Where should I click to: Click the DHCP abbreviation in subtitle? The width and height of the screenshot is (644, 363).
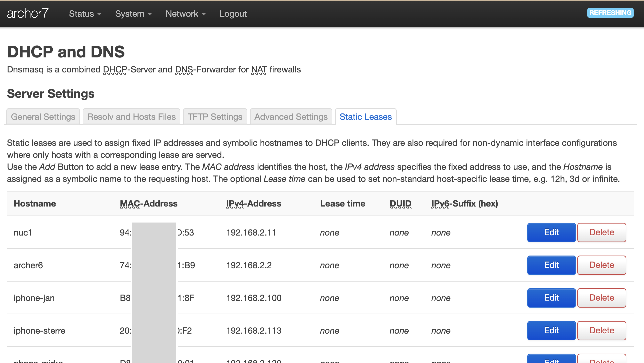coord(115,69)
